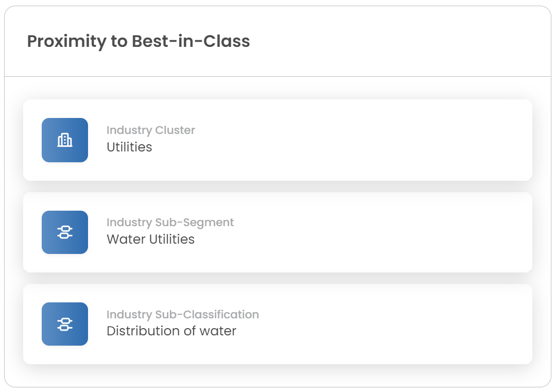This screenshot has height=392, width=555.
Task: Click the "Industry Cluster" gray label
Action: pyautogui.click(x=151, y=130)
